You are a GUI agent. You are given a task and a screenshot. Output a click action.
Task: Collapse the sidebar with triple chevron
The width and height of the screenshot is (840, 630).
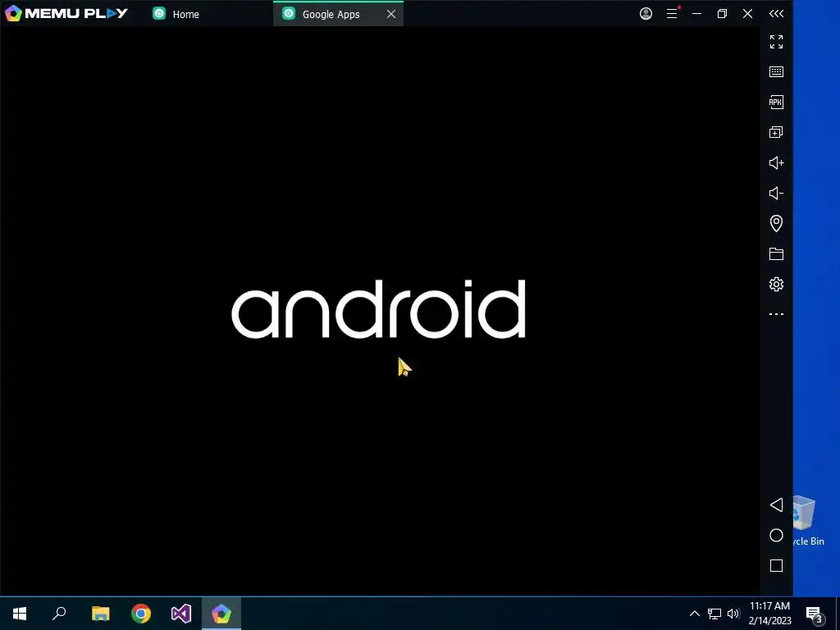click(x=776, y=13)
